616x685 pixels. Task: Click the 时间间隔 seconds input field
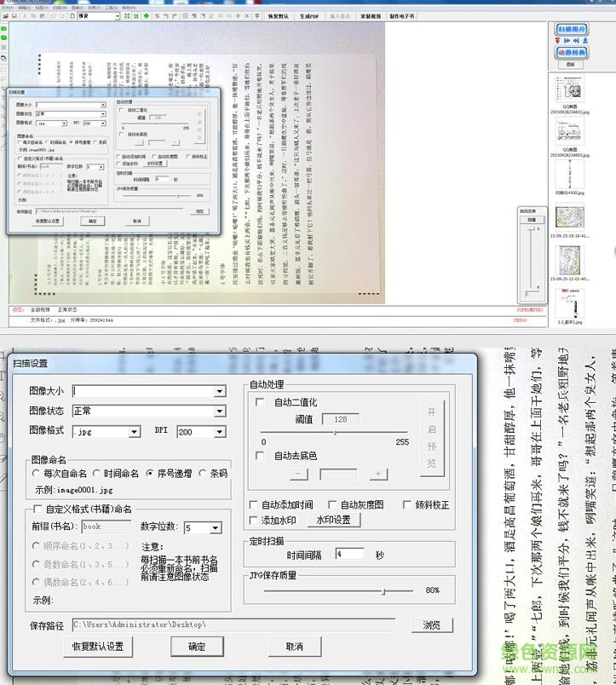click(350, 554)
